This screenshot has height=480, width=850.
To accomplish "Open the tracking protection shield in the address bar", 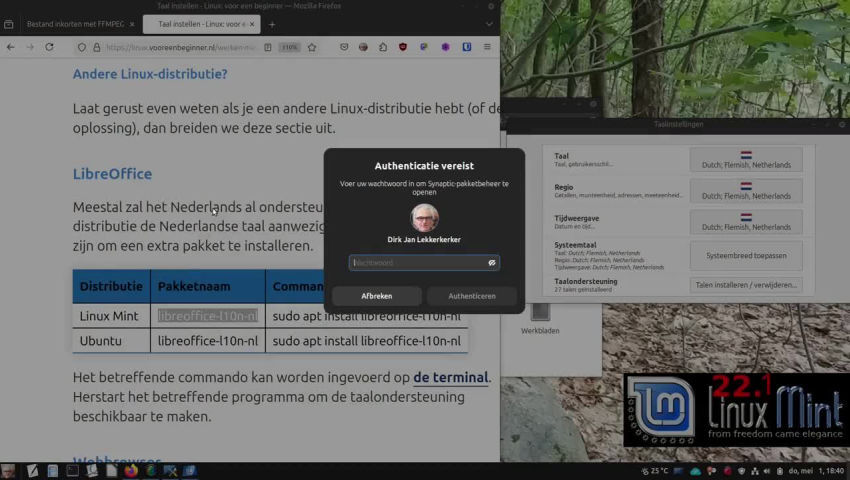I will [82, 47].
